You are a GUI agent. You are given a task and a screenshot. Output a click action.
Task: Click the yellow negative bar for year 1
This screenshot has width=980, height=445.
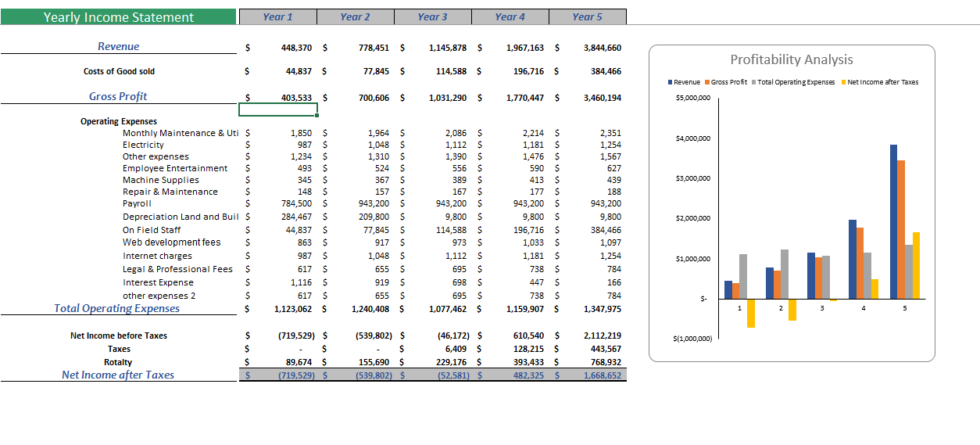(751, 313)
